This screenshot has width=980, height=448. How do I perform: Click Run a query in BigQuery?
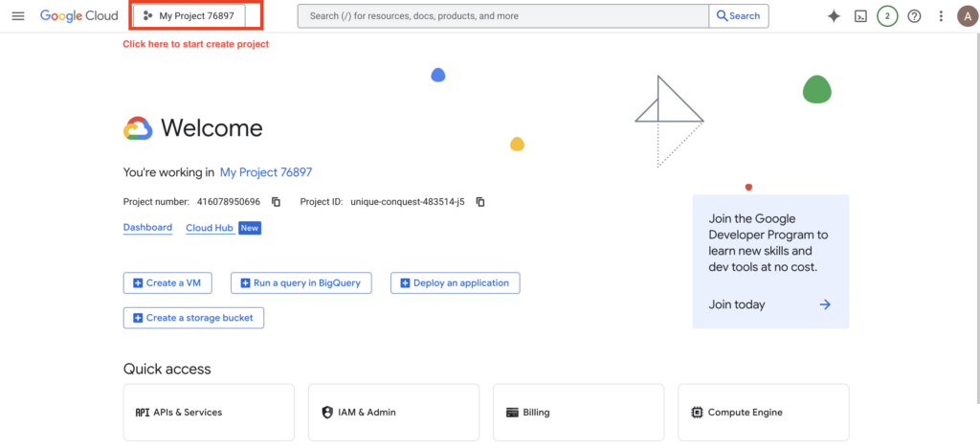(301, 282)
